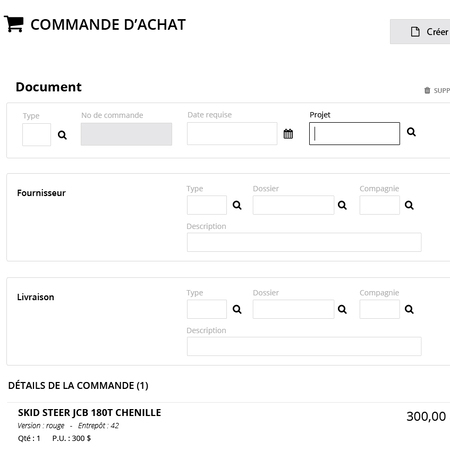Click Livraison Compagnie search icon

coord(409,309)
